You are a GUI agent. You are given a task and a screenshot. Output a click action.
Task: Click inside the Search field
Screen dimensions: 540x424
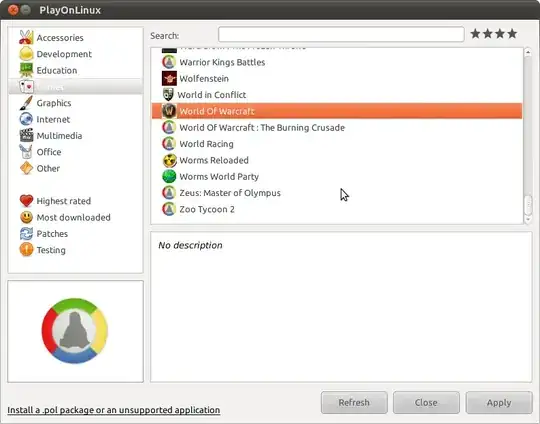341,34
